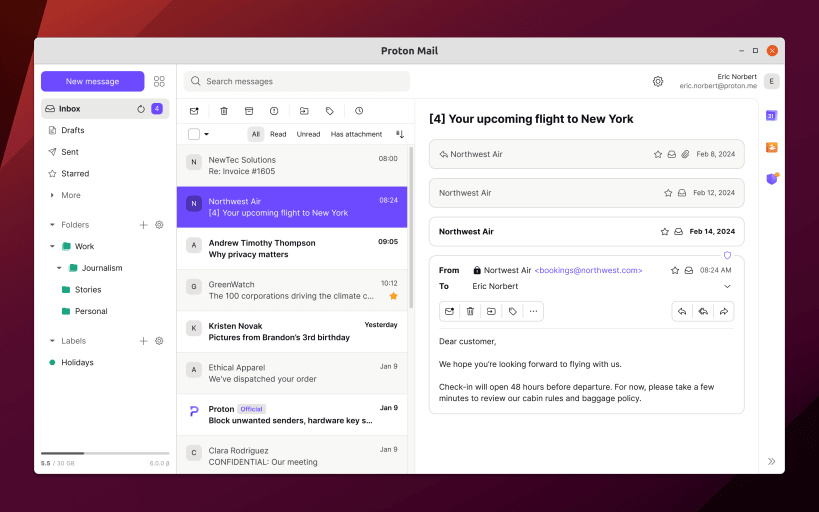Click the message list scrollbar

coord(411,227)
